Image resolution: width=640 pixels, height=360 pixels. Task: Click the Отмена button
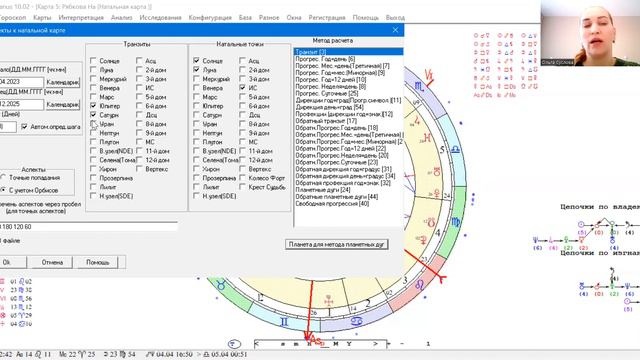[x=52, y=262]
